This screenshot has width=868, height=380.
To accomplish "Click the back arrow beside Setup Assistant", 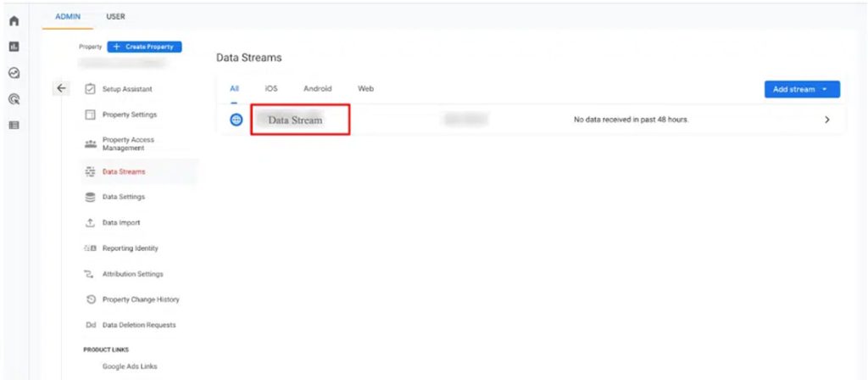I will click(x=60, y=88).
